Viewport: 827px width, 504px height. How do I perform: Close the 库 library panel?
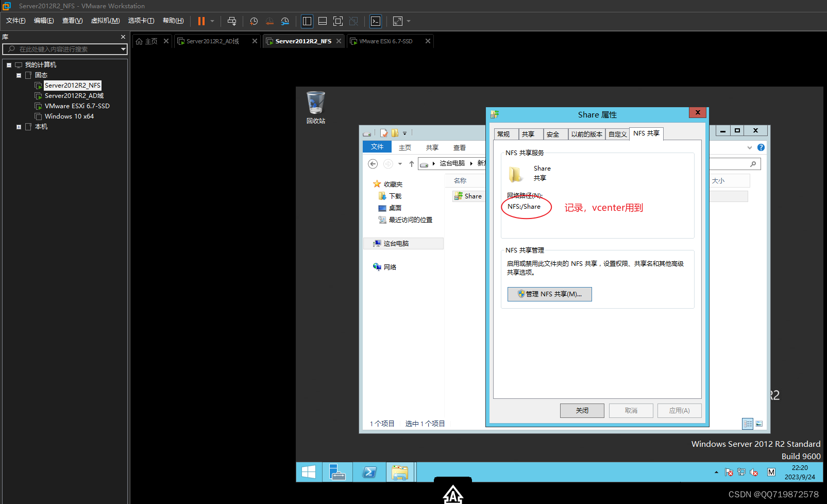pos(123,37)
